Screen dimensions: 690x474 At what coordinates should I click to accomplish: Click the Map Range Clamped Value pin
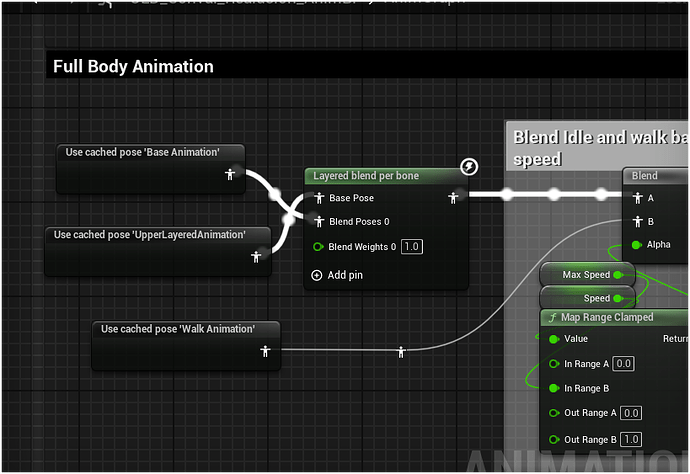[554, 339]
